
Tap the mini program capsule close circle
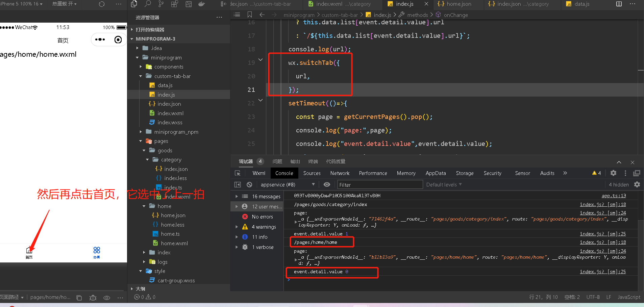click(x=118, y=40)
